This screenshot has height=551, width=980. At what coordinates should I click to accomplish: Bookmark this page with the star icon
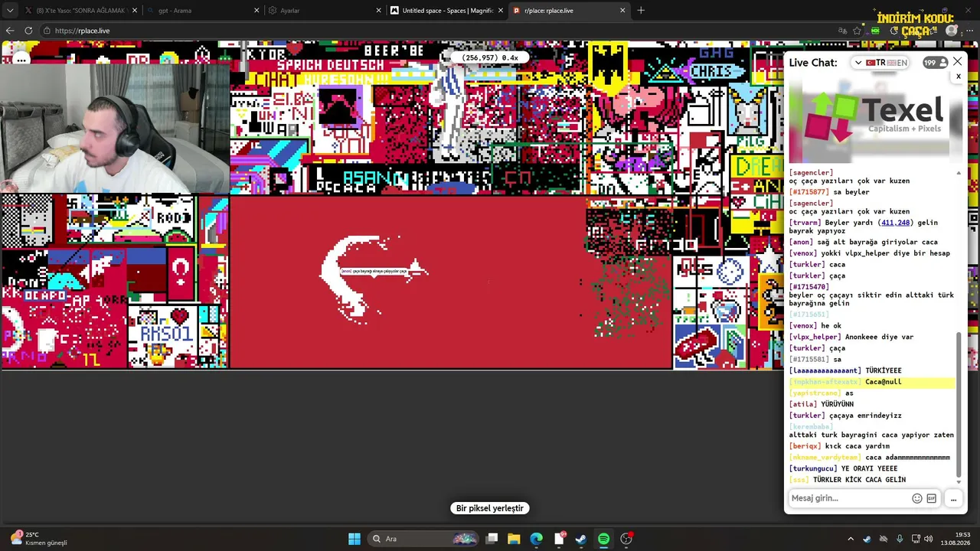(x=857, y=31)
